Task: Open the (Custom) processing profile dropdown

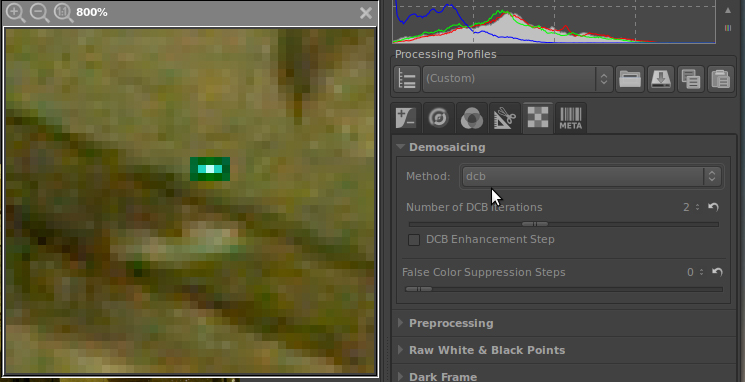Action: coord(517,78)
